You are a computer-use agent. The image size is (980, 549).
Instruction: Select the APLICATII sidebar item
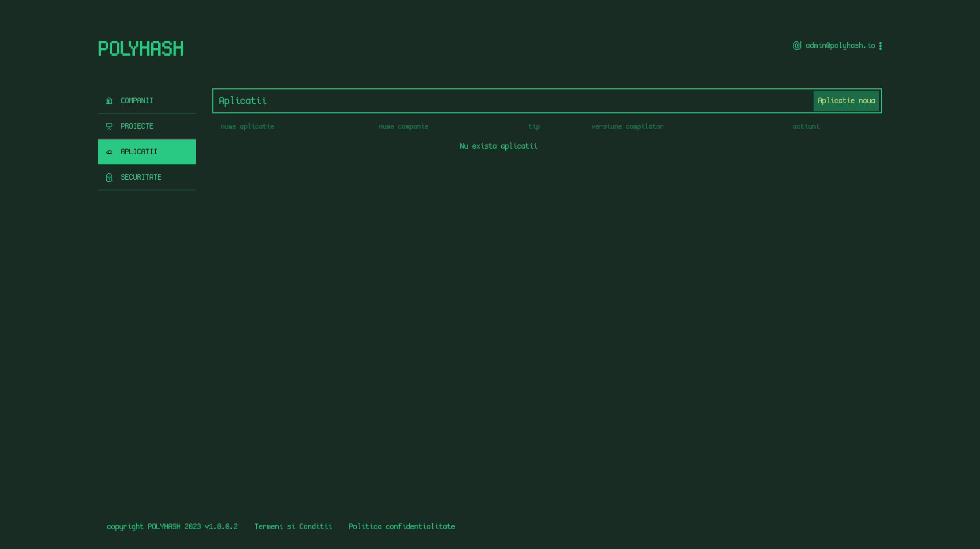139,152
